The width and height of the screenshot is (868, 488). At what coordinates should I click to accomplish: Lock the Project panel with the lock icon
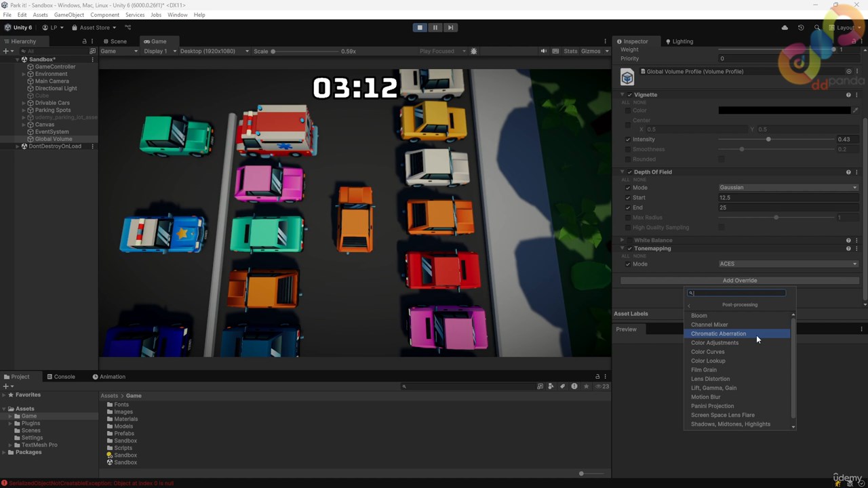click(597, 377)
